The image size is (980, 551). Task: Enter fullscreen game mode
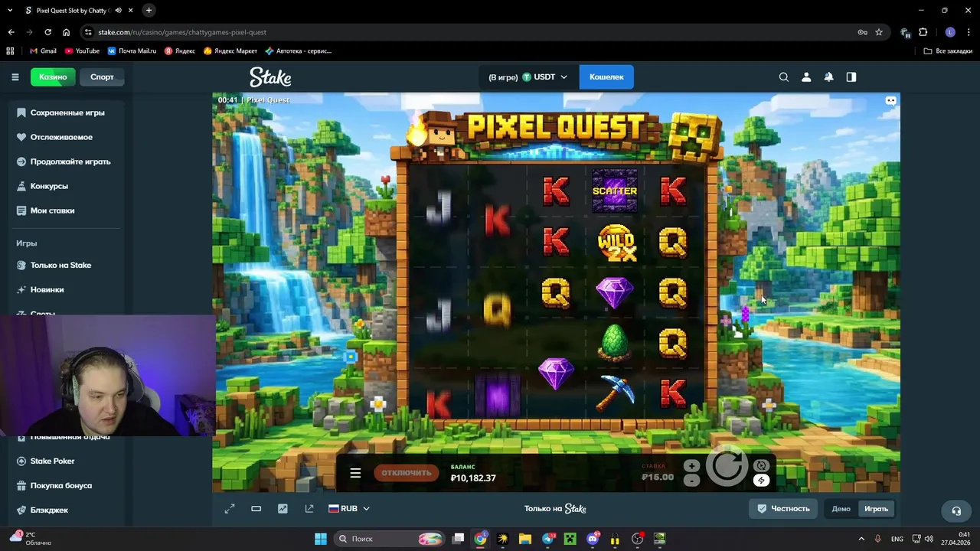(230, 509)
